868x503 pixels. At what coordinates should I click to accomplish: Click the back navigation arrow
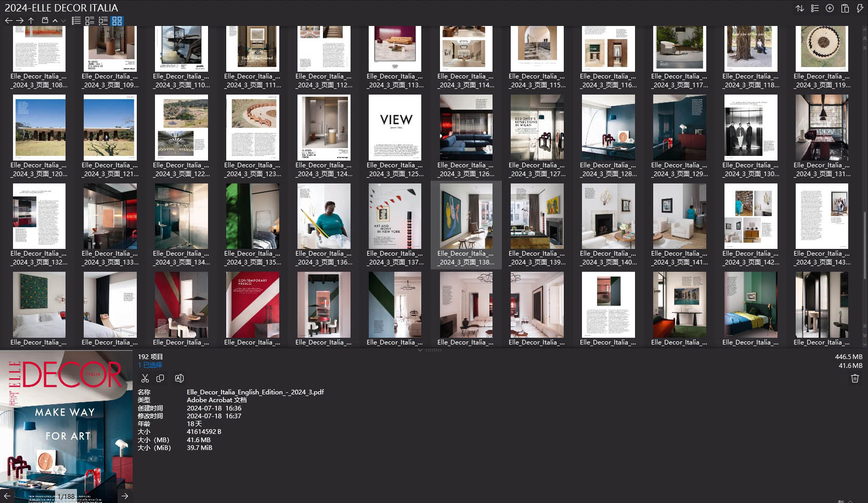8,21
